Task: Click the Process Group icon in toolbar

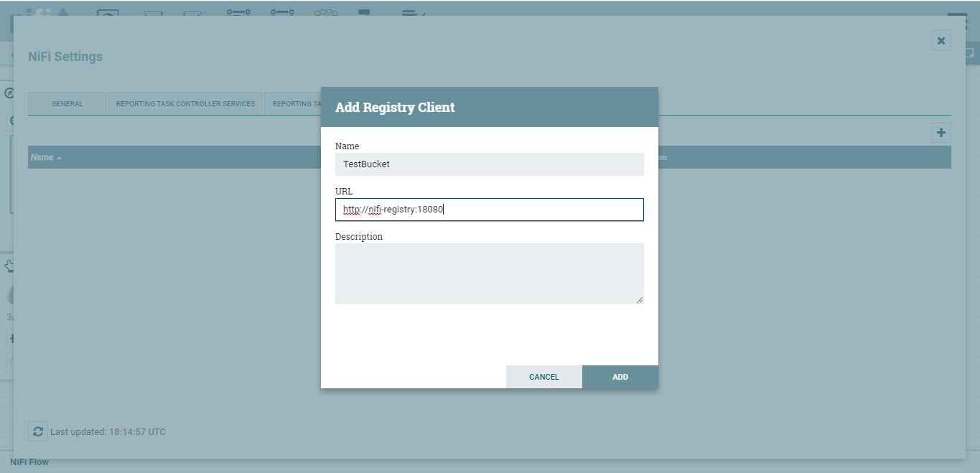Action: point(238,12)
